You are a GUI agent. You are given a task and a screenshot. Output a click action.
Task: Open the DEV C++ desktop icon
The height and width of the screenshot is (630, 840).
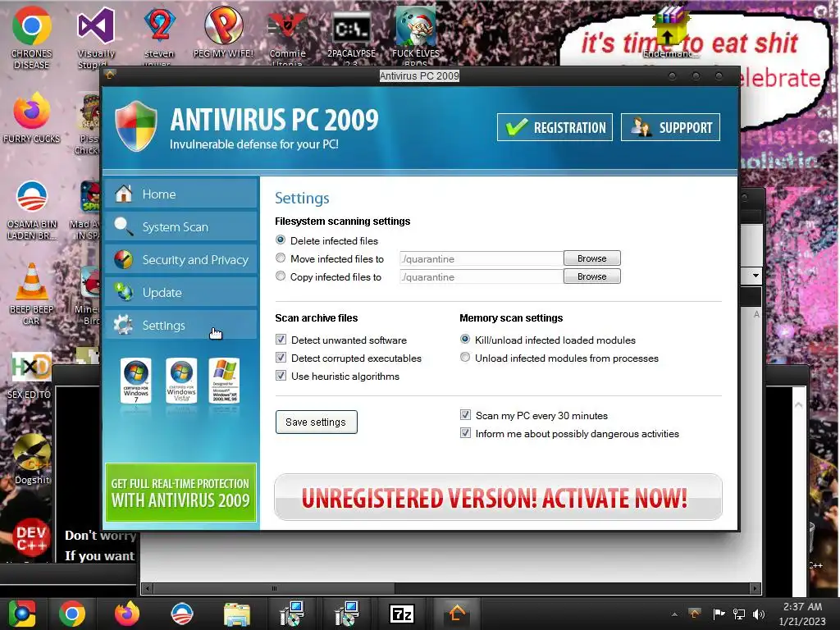pos(31,537)
